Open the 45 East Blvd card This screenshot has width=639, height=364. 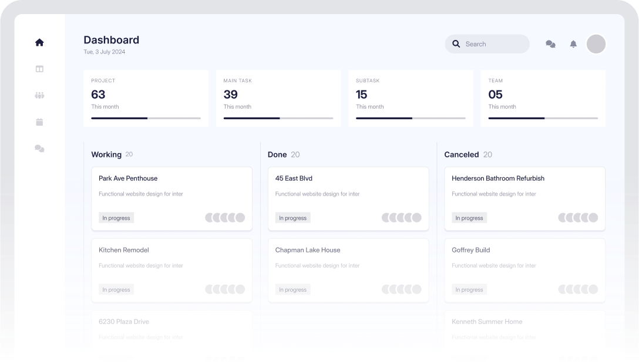(348, 198)
